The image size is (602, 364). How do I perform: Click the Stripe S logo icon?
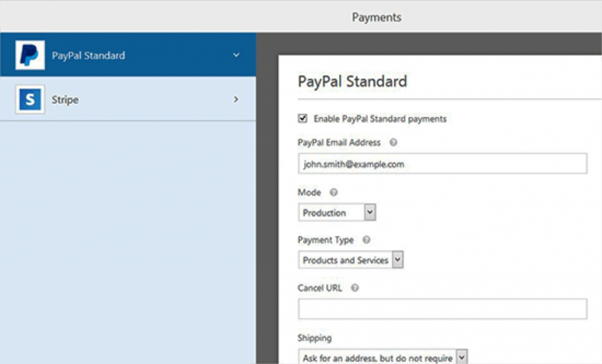(30, 99)
